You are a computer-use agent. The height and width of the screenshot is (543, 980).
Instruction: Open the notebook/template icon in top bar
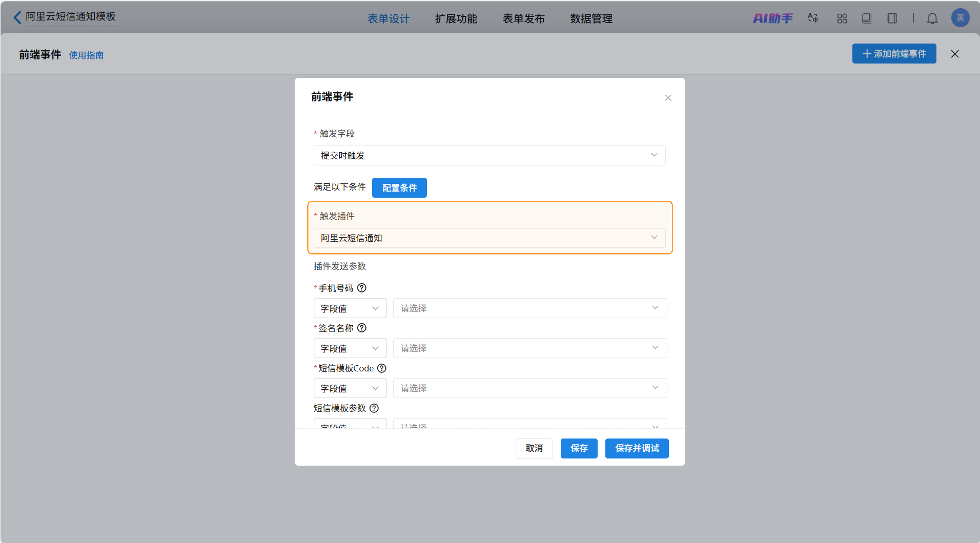[x=891, y=18]
